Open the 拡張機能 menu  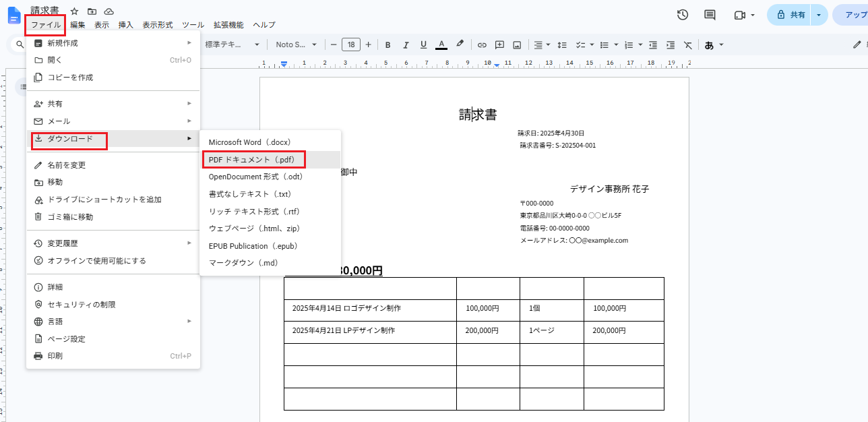[228, 25]
